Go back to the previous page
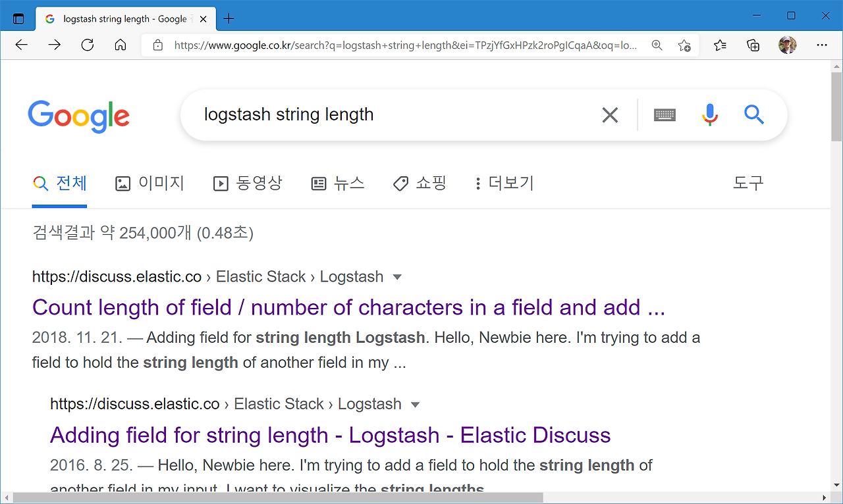 [22, 45]
